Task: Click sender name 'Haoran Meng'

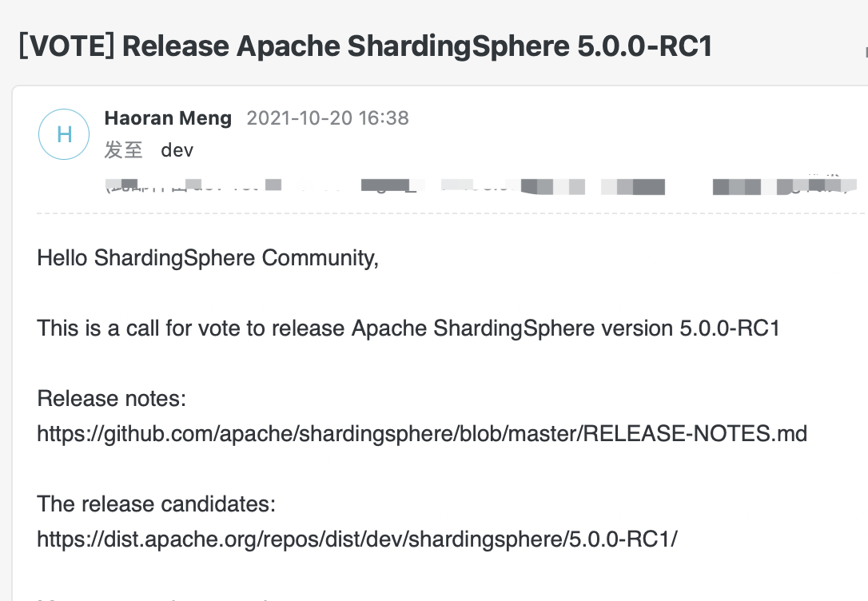Action: [168, 117]
